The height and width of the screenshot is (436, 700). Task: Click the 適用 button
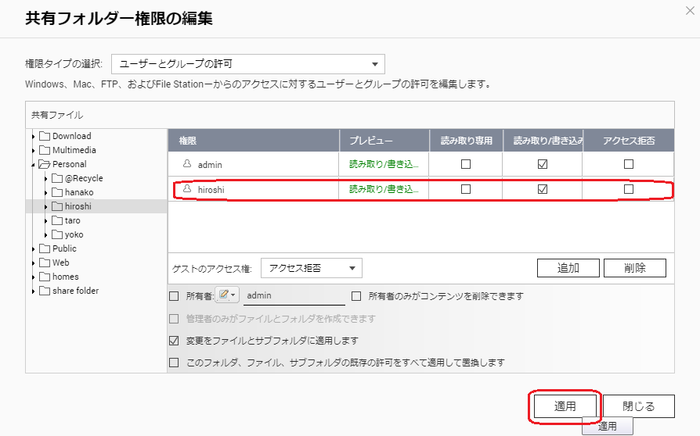[565, 406]
